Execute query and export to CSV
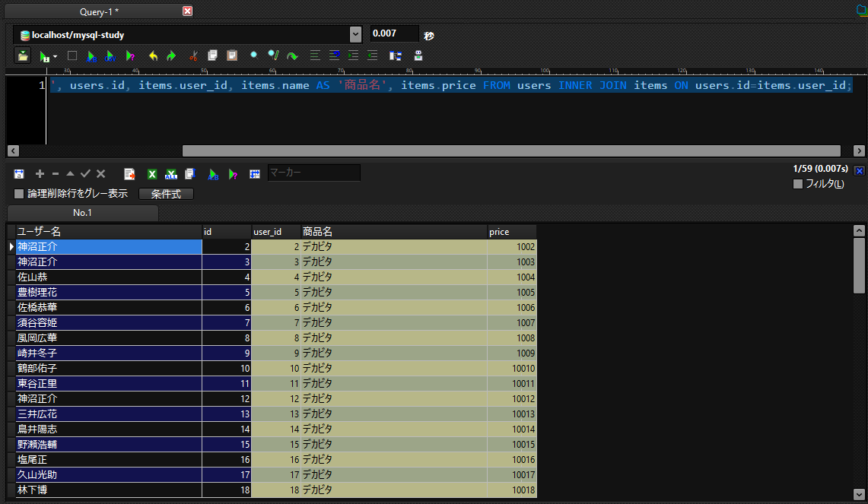Screen dimensions: 868x504 110,56
